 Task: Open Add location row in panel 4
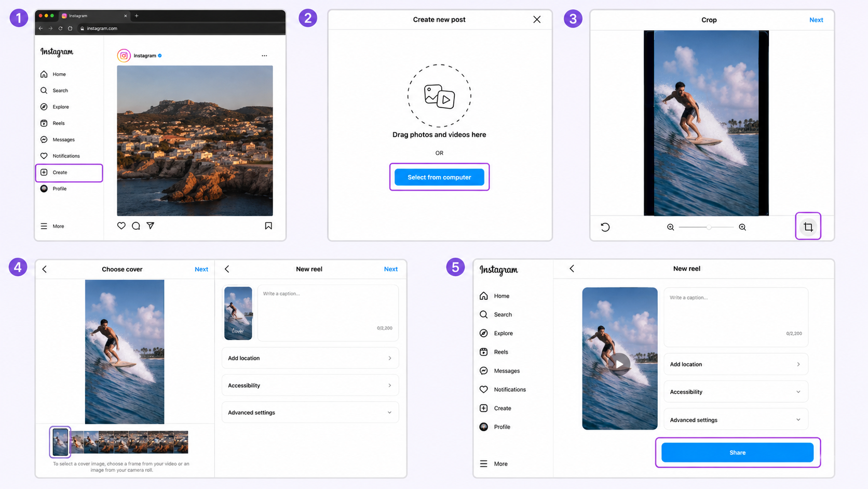[310, 358]
